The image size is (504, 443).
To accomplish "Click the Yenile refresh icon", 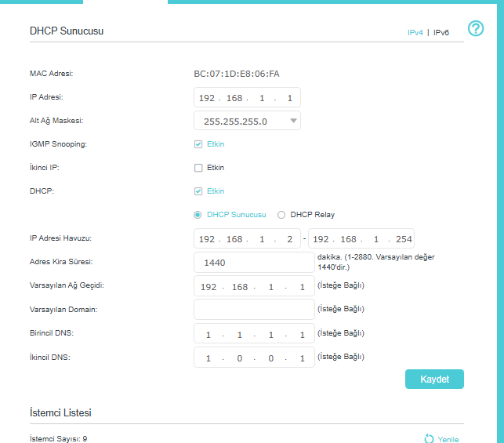I will [429, 438].
